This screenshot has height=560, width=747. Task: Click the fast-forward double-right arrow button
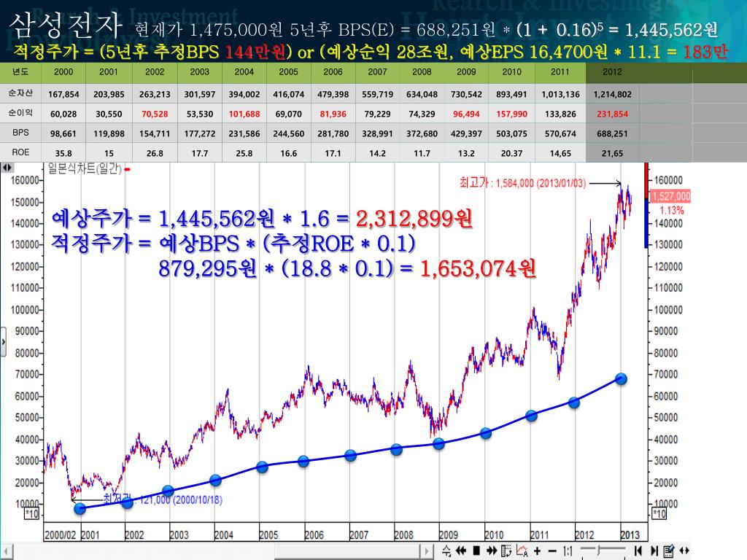491,551
